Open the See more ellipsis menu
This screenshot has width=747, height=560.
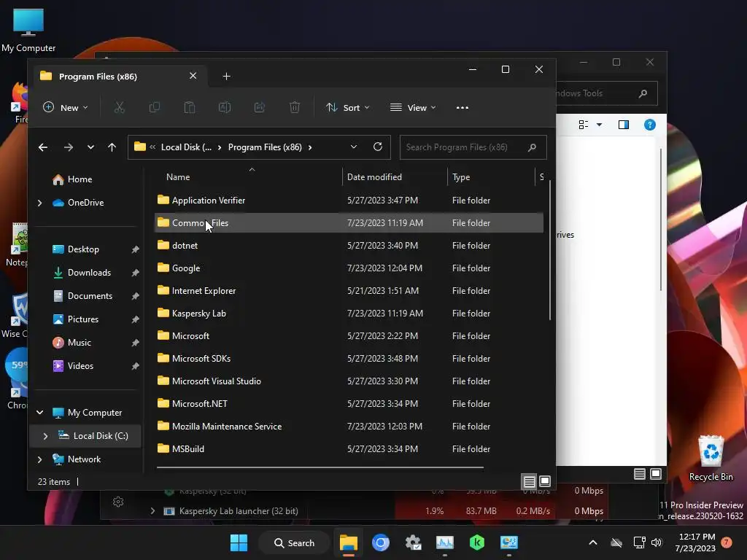tap(462, 108)
